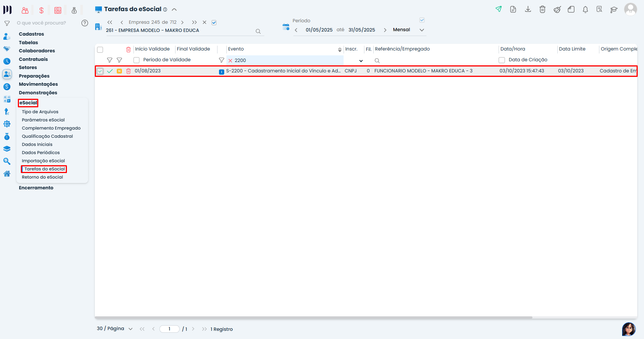Collapse the Tarefas do eSocial header panel
This screenshot has height=339, width=644.
[x=174, y=9]
